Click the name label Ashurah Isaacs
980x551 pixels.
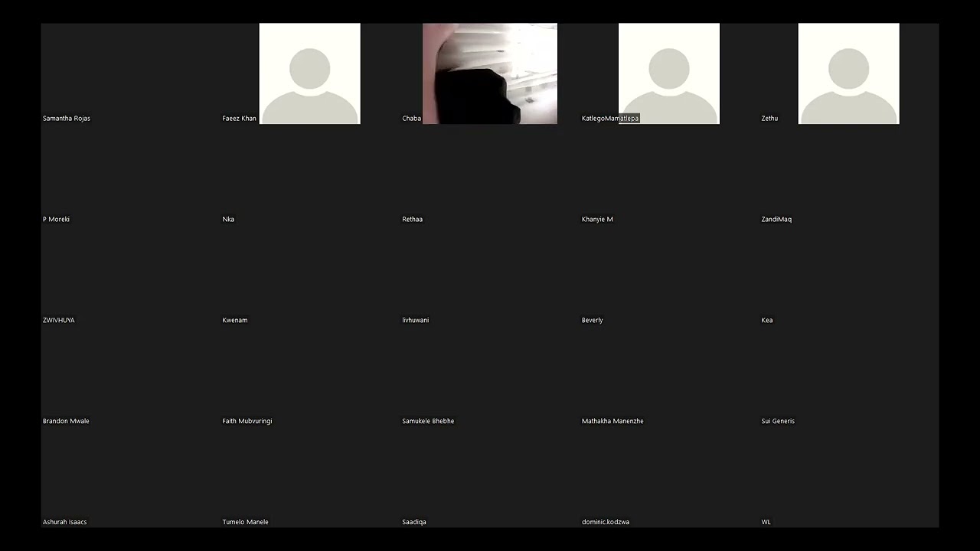[64, 523]
